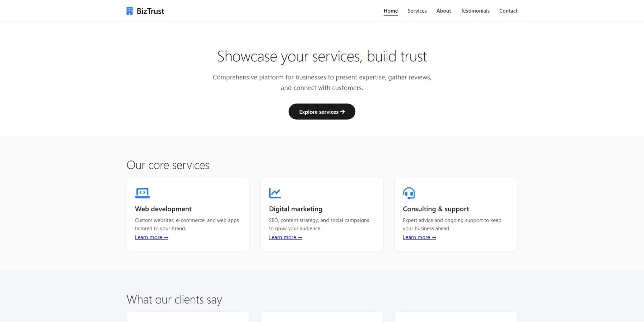Follow Learn more under Web development

click(151, 237)
